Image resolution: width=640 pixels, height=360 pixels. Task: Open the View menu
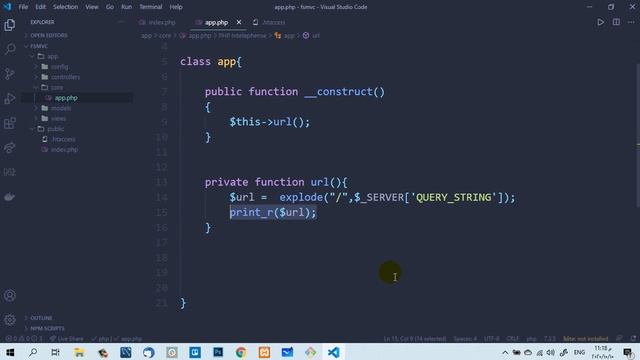point(92,7)
